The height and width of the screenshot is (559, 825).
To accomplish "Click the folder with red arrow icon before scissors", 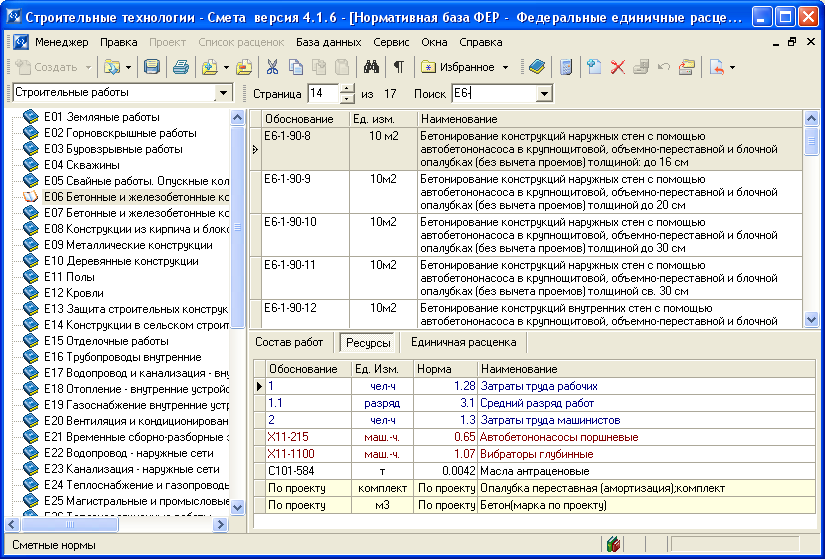I will coord(244,67).
